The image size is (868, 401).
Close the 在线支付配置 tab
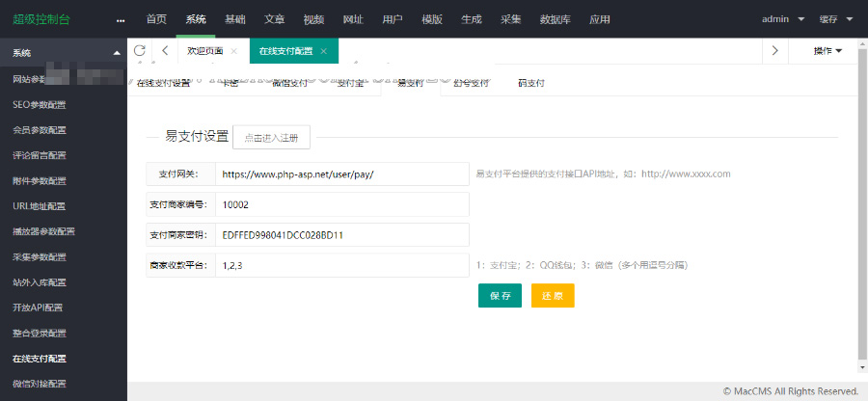coord(324,51)
